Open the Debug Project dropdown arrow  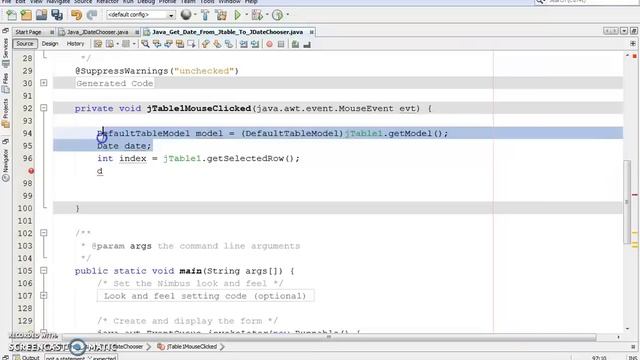coord(267,15)
